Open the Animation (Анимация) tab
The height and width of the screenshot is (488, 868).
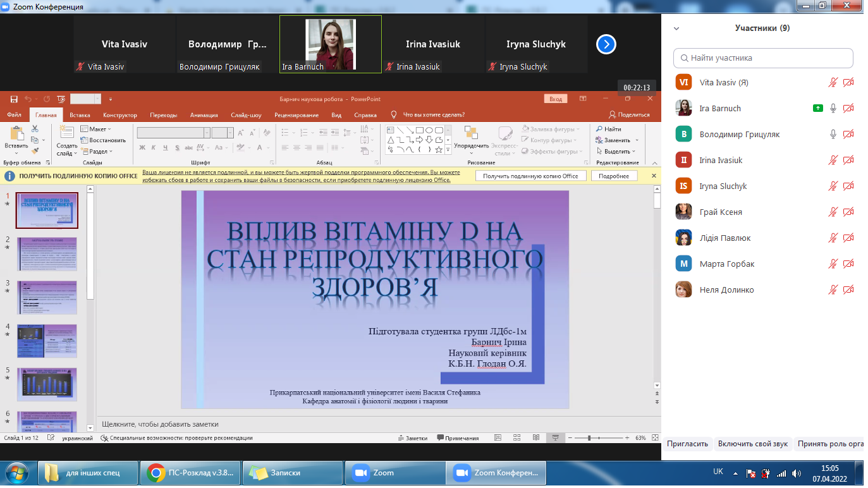point(204,115)
